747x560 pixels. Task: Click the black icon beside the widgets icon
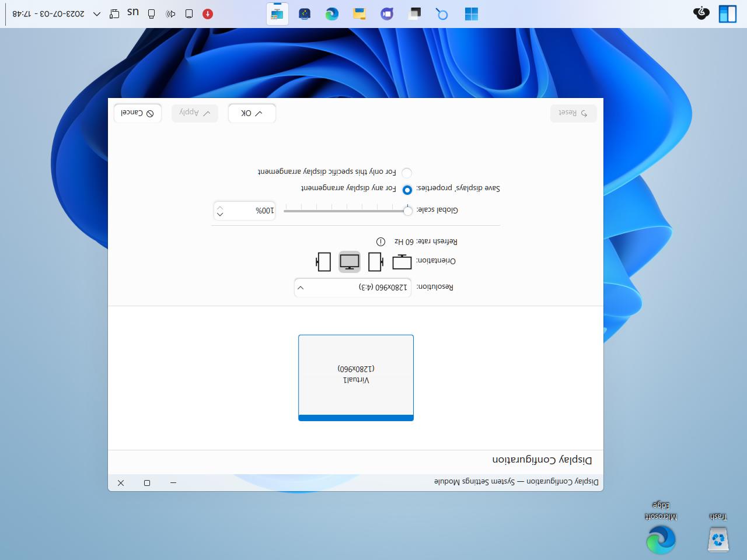coord(701,13)
